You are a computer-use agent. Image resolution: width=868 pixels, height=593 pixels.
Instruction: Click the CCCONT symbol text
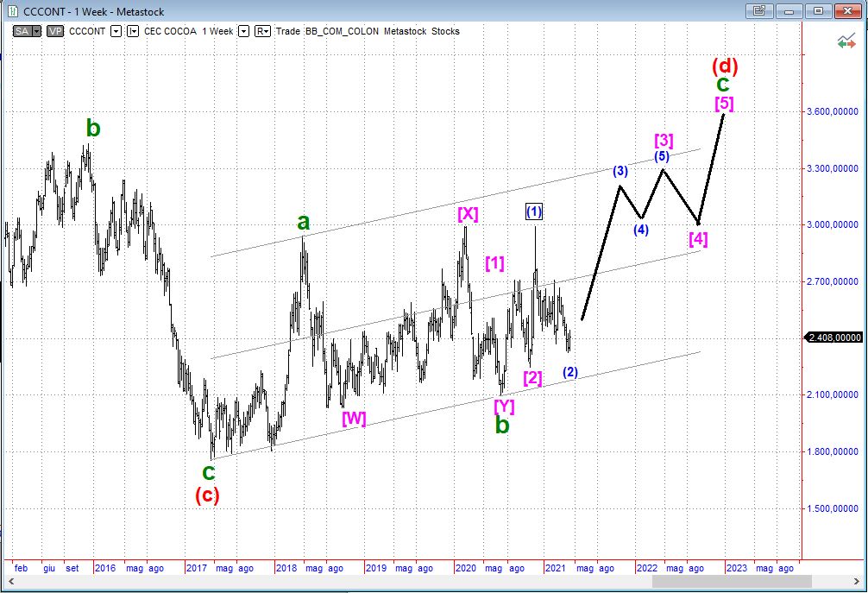87,32
